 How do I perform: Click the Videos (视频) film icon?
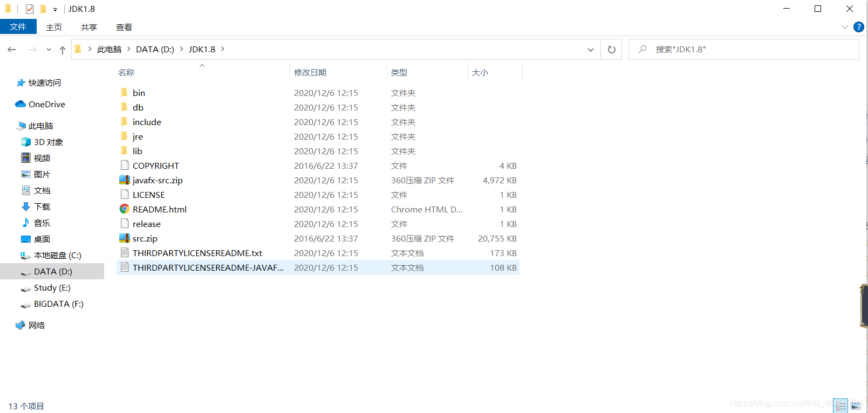coord(26,157)
